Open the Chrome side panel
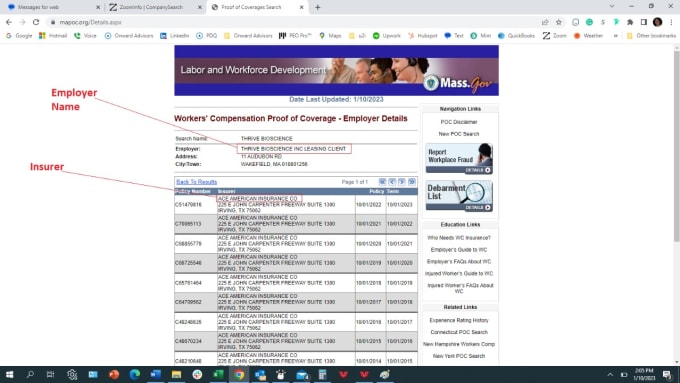This screenshot has width=680, height=383. pyautogui.click(x=644, y=22)
